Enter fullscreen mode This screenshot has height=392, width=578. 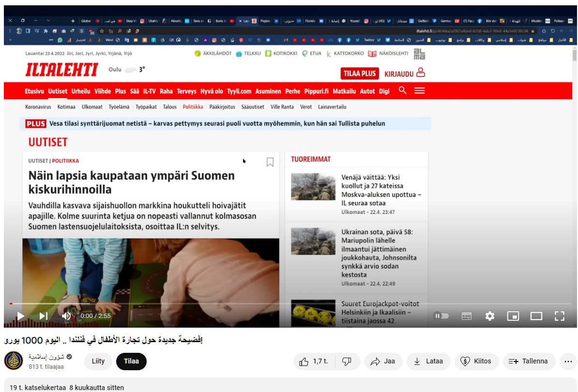point(559,316)
